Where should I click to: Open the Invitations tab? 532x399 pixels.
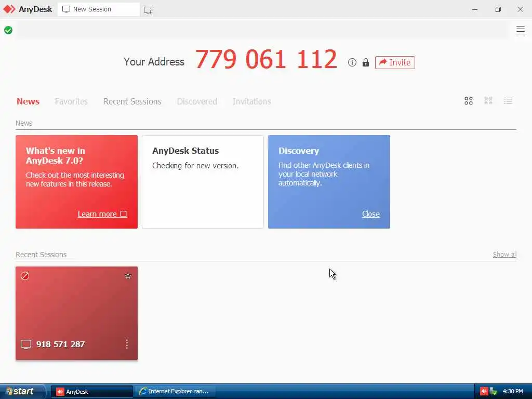coord(252,101)
